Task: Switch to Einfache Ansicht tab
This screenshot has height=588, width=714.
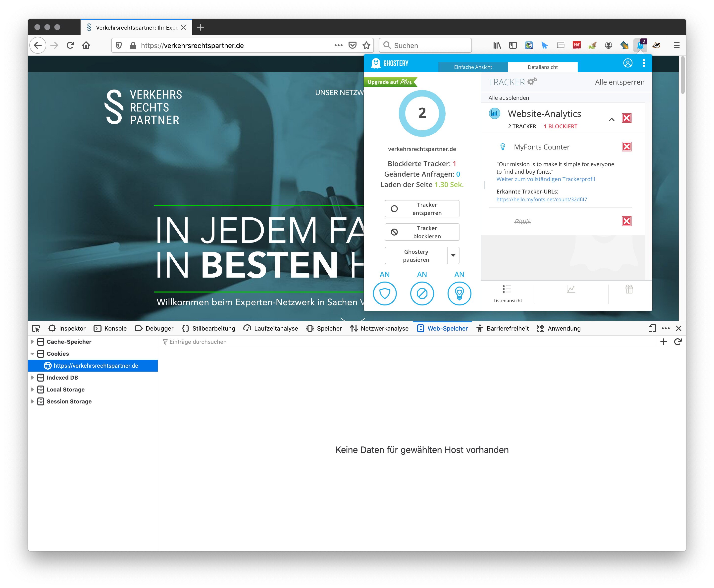Action: coord(473,67)
